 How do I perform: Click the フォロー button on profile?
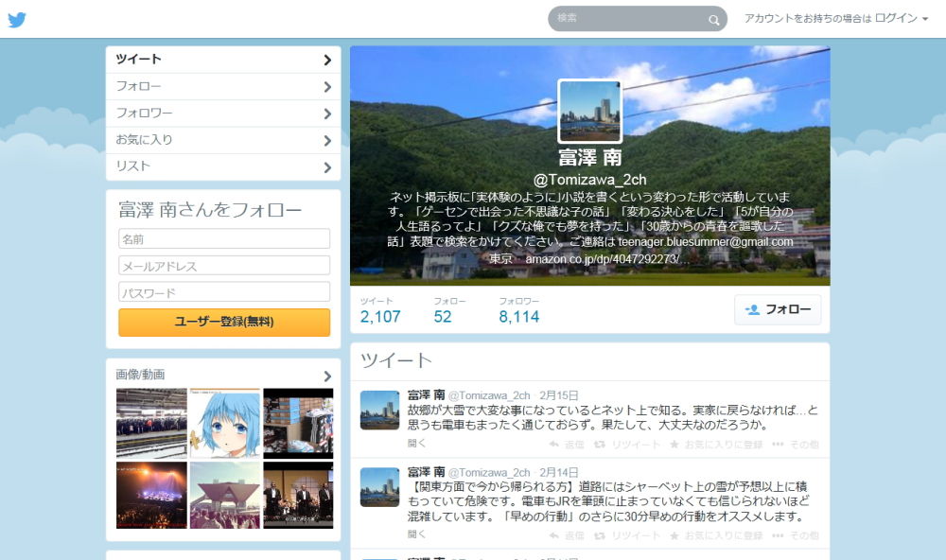tap(778, 309)
